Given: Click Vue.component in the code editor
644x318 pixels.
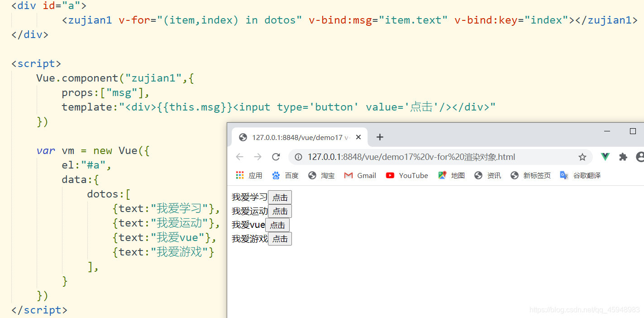Looking at the screenshot, I should (77, 78).
